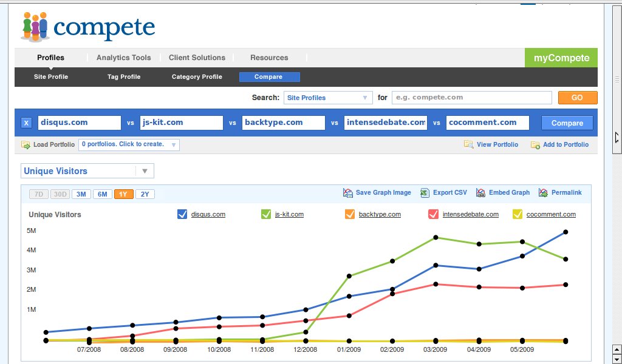Select the 1Y time range

point(124,194)
